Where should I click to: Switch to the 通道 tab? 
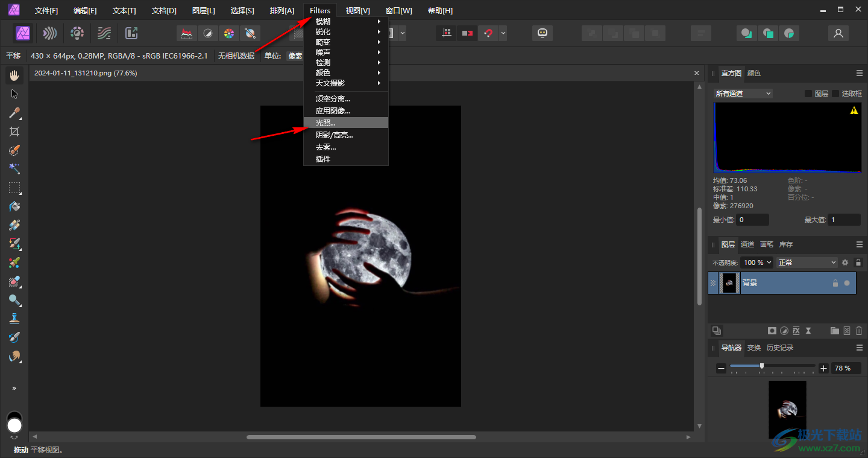click(x=747, y=244)
